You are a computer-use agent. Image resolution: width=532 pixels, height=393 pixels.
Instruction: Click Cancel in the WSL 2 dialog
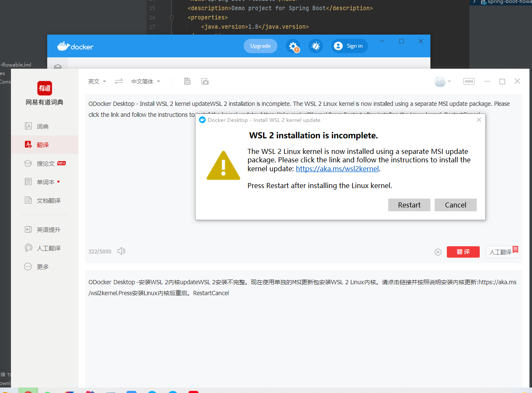pyautogui.click(x=455, y=205)
